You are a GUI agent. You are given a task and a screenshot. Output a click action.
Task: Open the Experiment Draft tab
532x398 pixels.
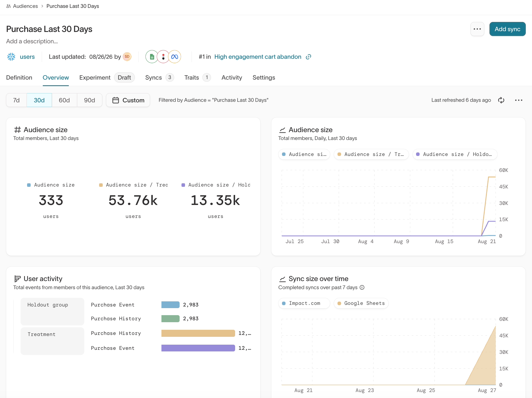pyautogui.click(x=107, y=78)
